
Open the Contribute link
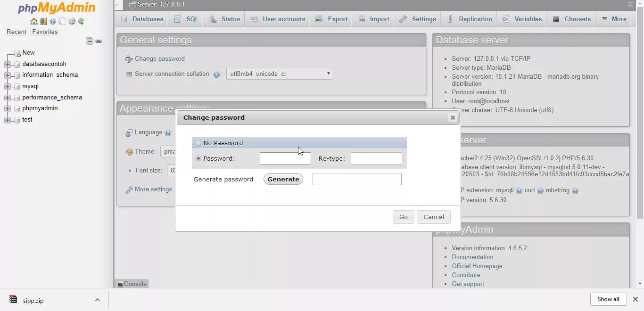(x=466, y=275)
